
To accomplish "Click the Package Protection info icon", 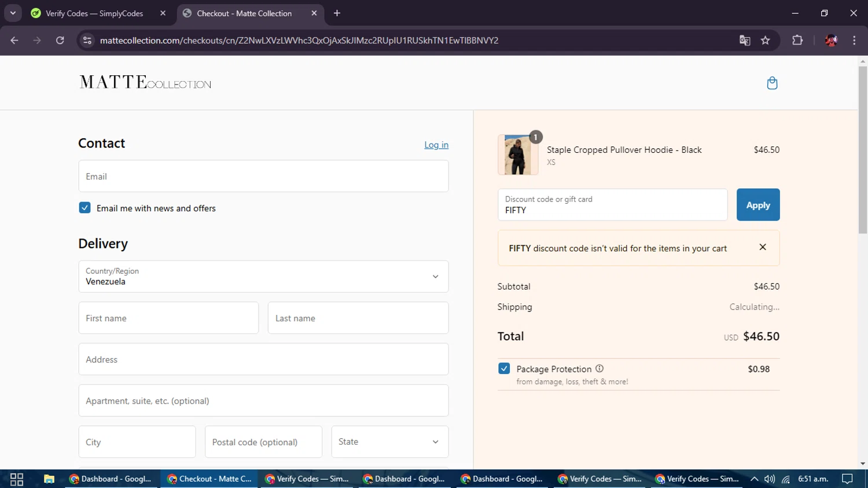I will coord(599,369).
